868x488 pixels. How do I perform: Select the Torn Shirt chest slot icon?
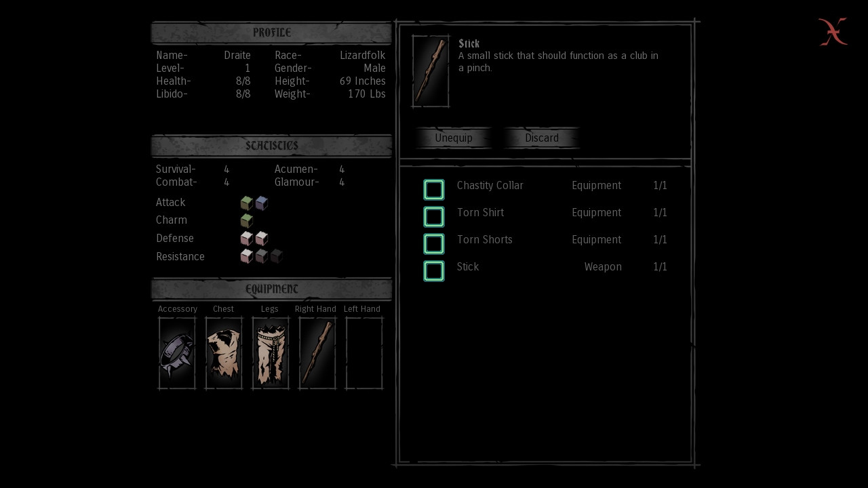point(224,353)
